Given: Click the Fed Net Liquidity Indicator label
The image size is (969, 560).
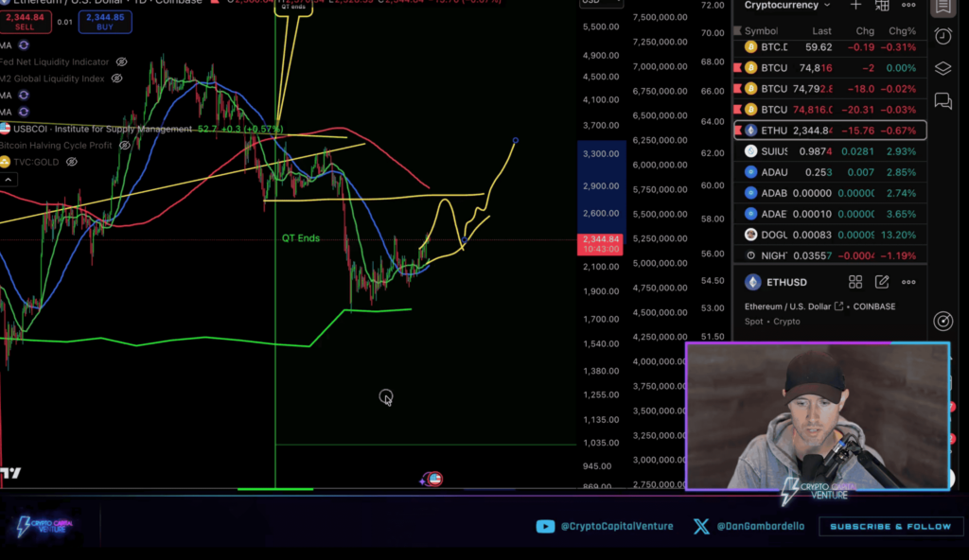Looking at the screenshot, I should tap(54, 61).
